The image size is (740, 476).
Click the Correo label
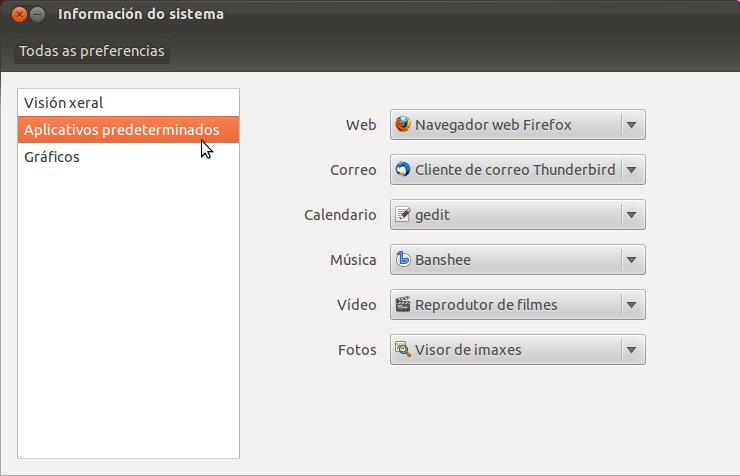353,170
